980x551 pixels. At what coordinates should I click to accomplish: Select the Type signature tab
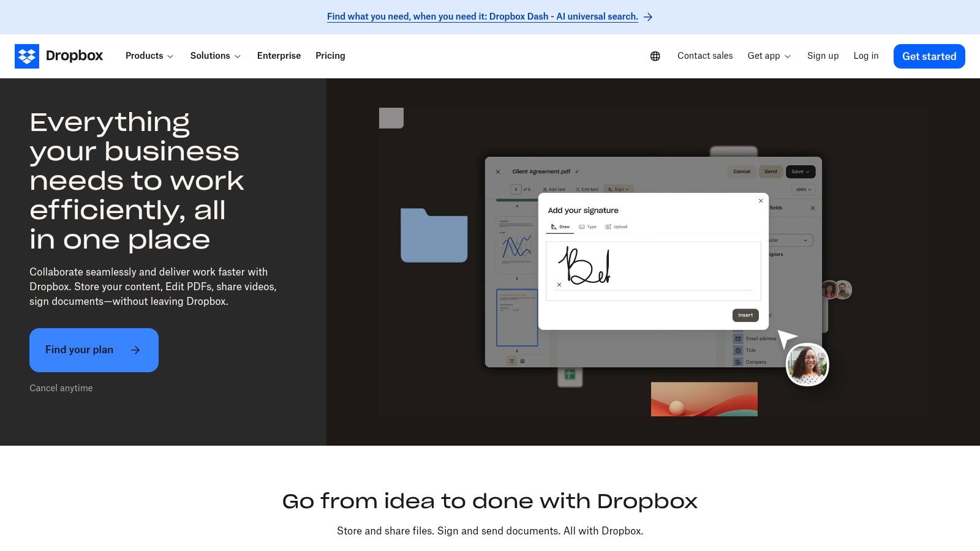pos(587,227)
